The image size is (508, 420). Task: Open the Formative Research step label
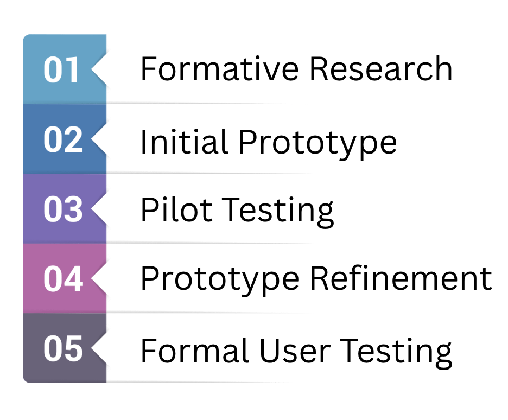[296, 69]
